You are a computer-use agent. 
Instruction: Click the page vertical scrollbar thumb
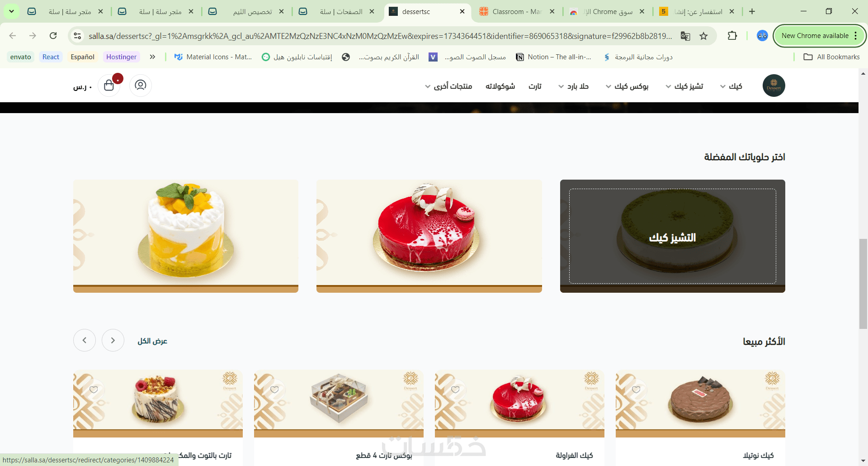pyautogui.click(x=863, y=284)
